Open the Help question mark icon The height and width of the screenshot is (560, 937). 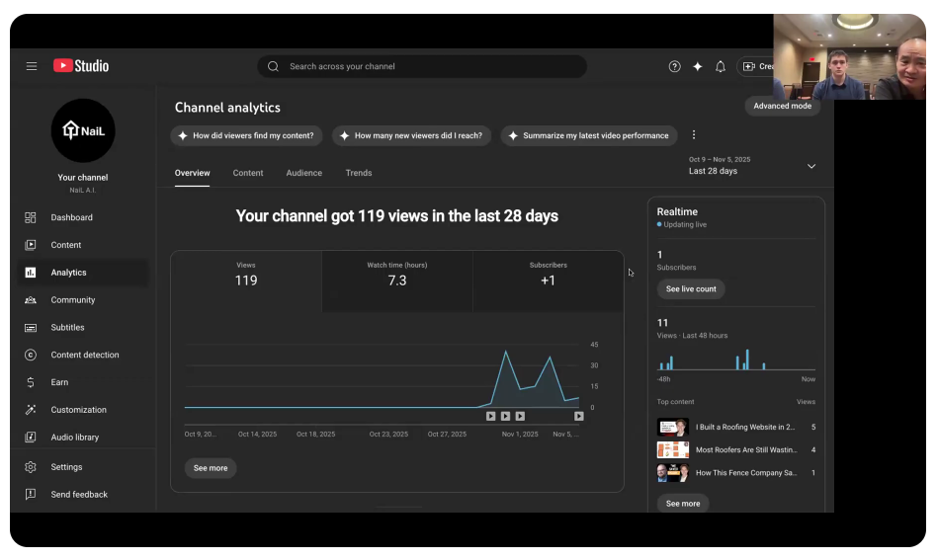(675, 66)
